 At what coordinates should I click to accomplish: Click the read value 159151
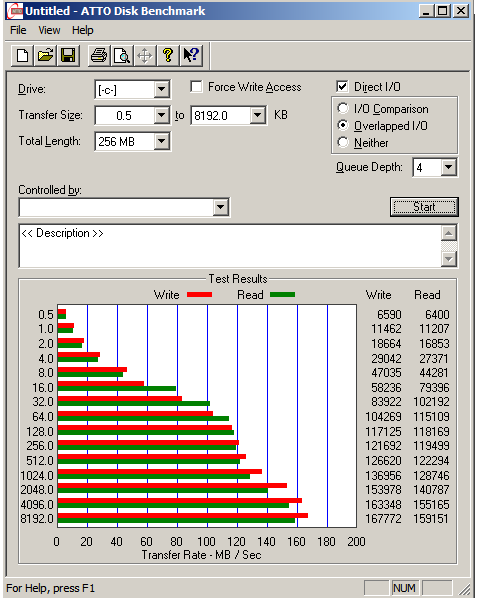pyautogui.click(x=431, y=519)
